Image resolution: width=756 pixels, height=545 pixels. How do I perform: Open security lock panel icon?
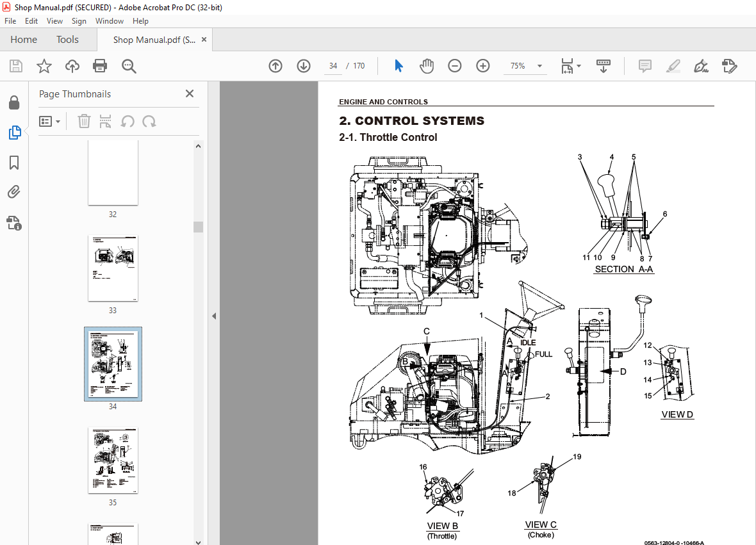click(14, 102)
